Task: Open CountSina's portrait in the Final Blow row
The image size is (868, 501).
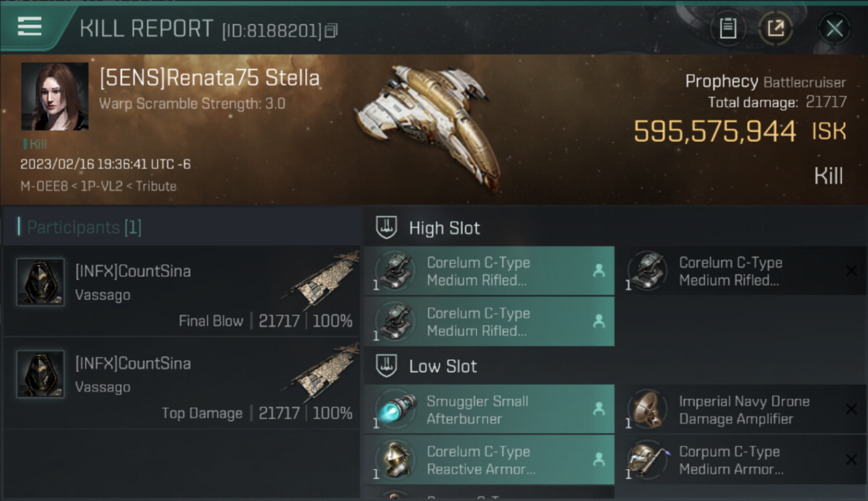Action: click(x=41, y=282)
